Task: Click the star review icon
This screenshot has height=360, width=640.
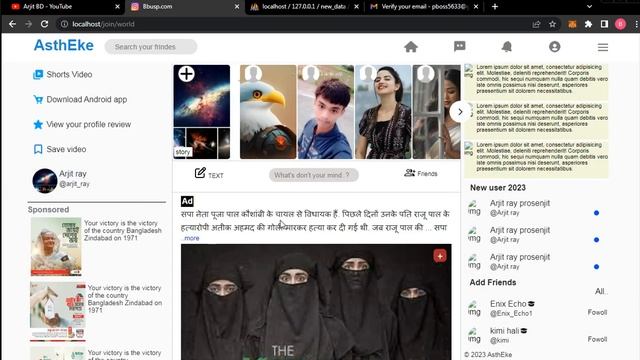Action: coord(38,124)
